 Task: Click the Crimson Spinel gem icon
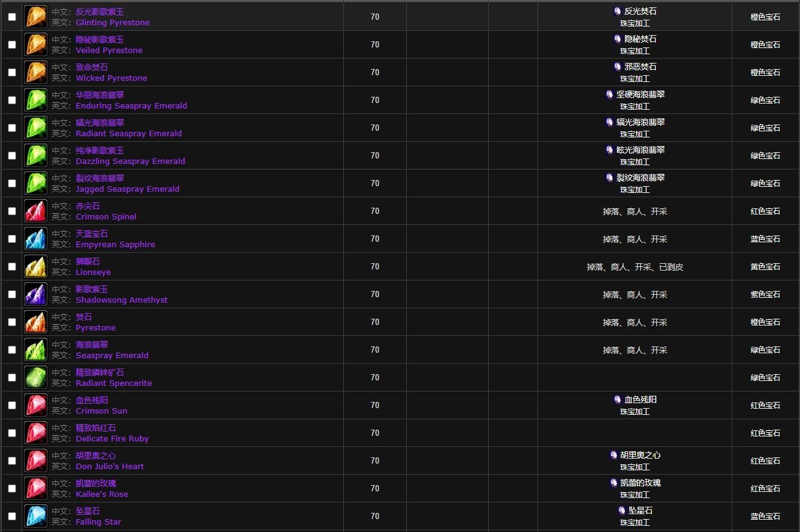pos(36,211)
